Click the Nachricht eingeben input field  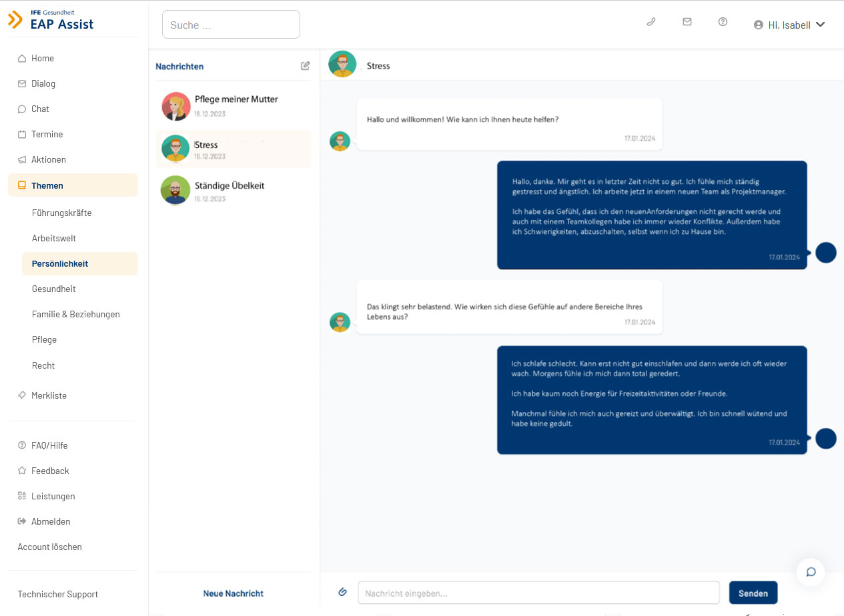coord(538,592)
